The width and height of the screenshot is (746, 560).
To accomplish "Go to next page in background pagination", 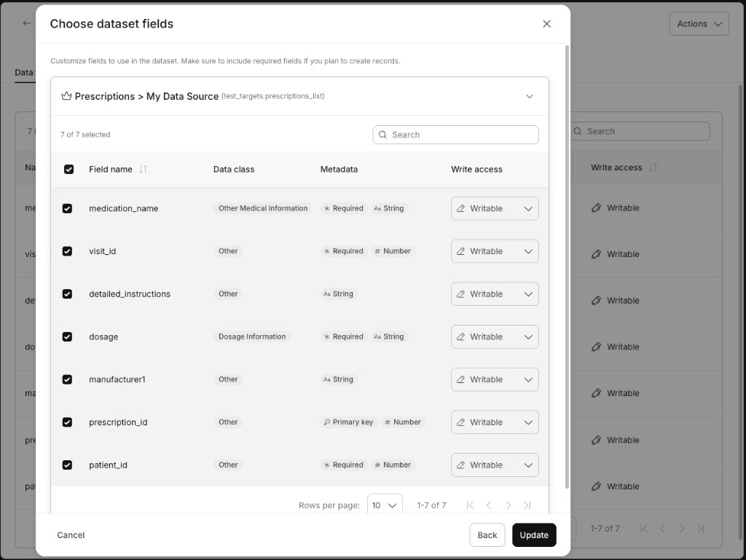I will pos(682,528).
